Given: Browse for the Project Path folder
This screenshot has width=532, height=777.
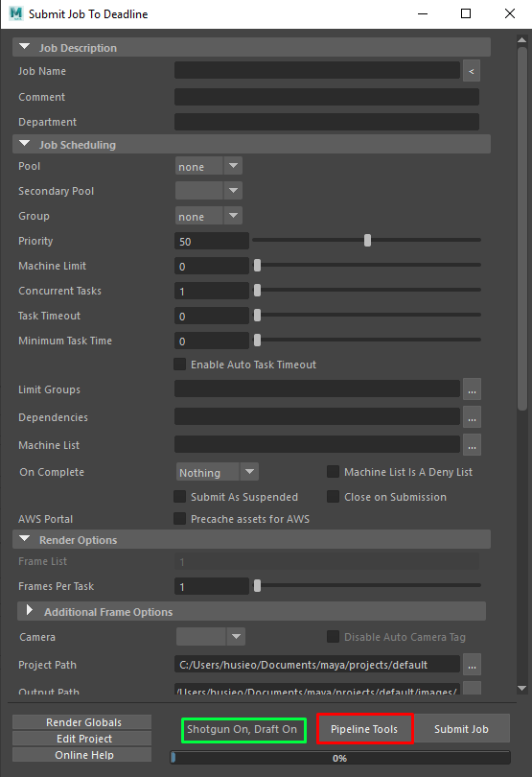Looking at the screenshot, I should point(472,665).
